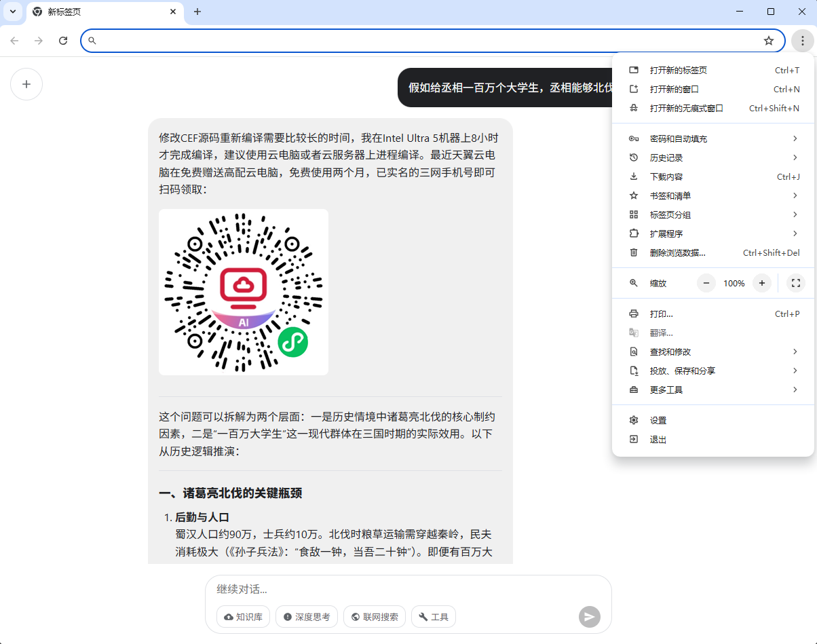The image size is (817, 644).
Task: Enter fullscreen mode via zoom row icon
Action: pos(796,283)
